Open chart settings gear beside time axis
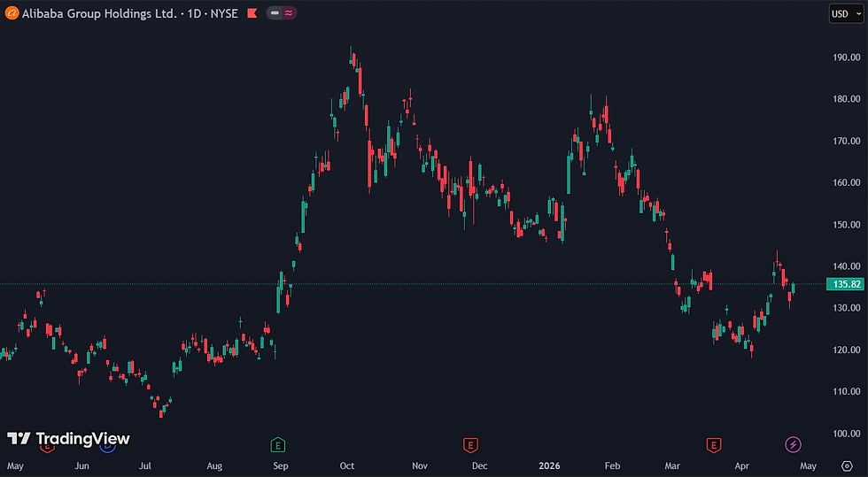The width and height of the screenshot is (868, 477). click(847, 465)
